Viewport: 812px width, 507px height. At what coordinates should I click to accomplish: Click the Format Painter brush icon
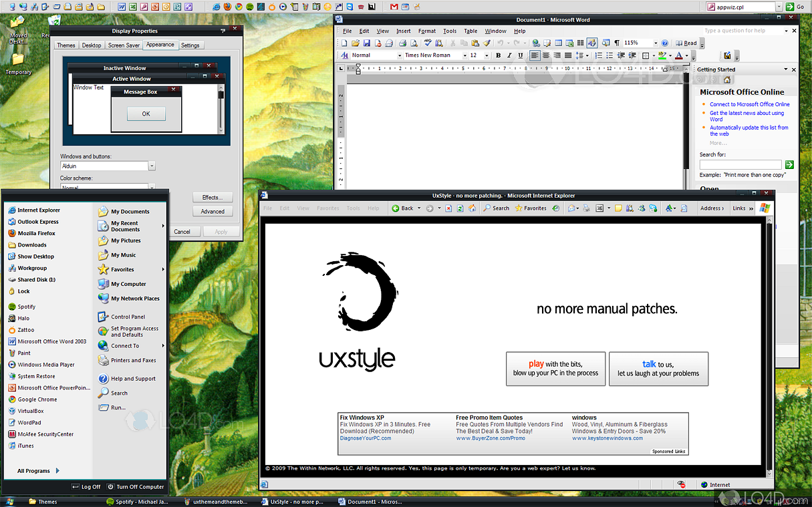[487, 43]
